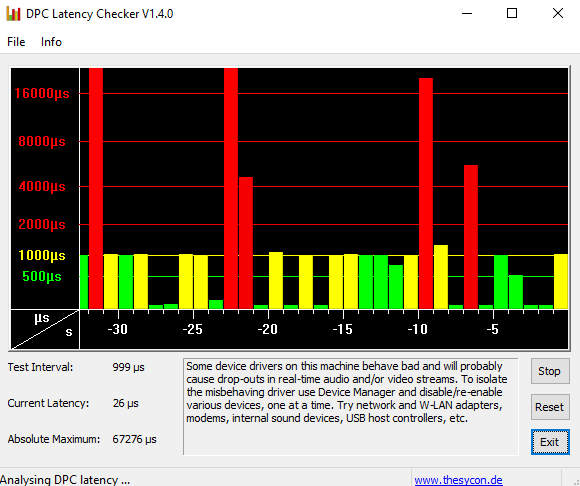Click the Reset button
This screenshot has width=580, height=486.
tap(550, 407)
